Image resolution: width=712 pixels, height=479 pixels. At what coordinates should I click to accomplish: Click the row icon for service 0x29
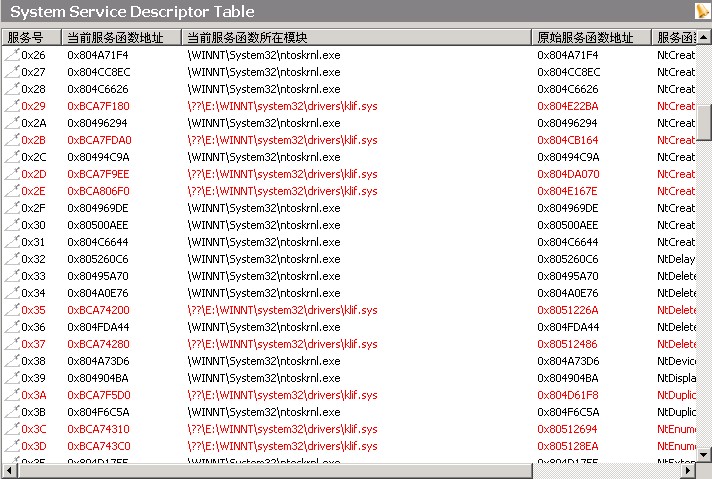coord(12,106)
